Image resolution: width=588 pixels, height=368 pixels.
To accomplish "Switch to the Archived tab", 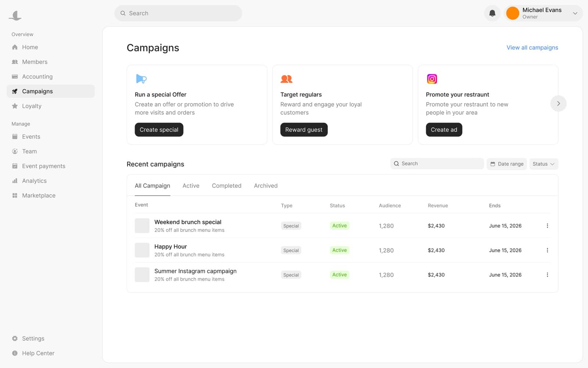I will click(266, 186).
